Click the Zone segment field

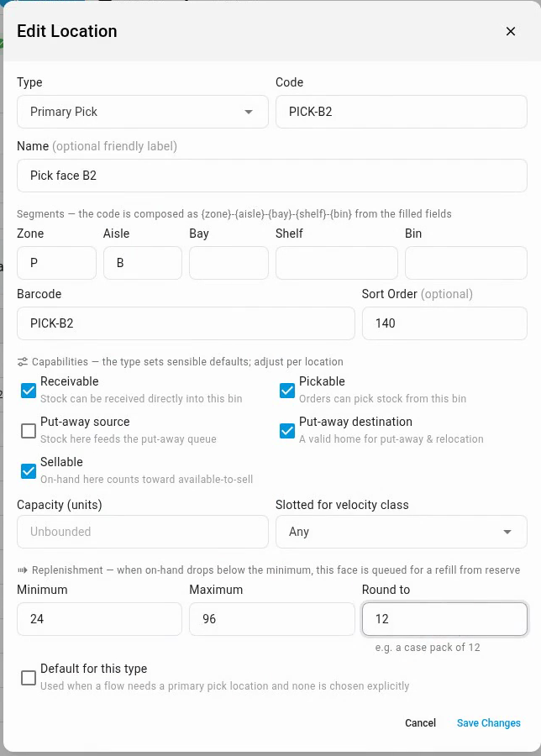pyautogui.click(x=57, y=263)
